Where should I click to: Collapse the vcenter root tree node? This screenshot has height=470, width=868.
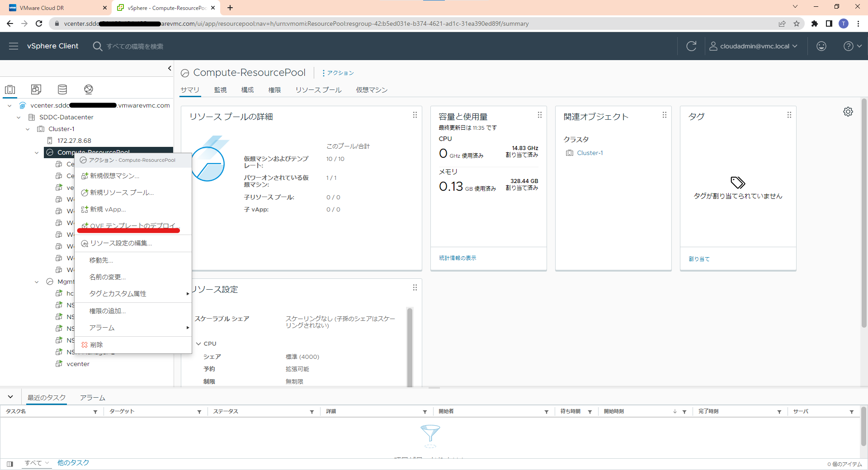[x=9, y=106]
